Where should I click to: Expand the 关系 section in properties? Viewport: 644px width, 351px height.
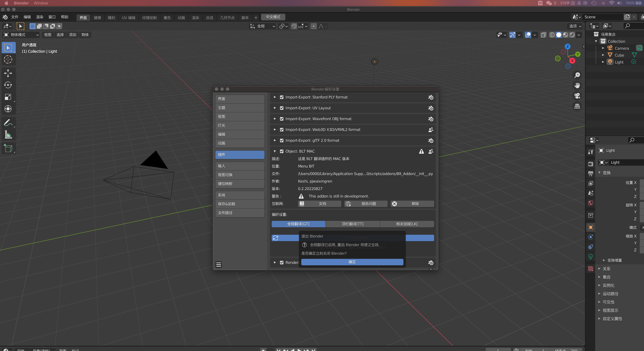pos(606,269)
